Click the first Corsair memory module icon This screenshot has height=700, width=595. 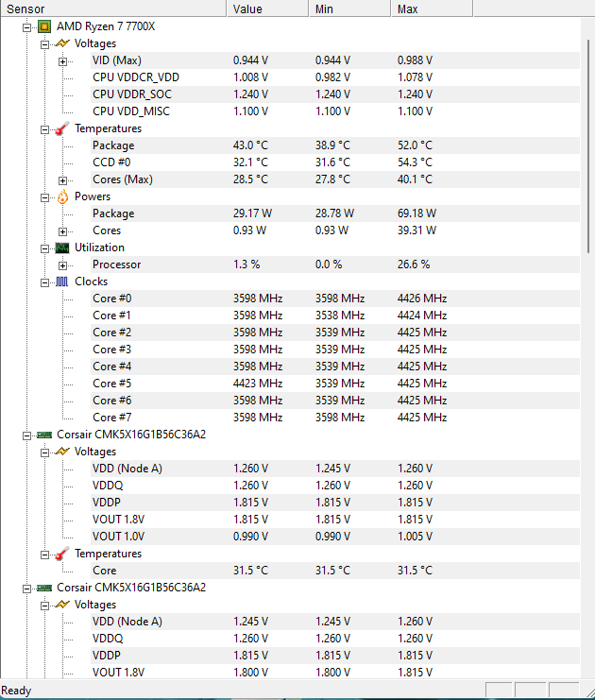(x=44, y=435)
